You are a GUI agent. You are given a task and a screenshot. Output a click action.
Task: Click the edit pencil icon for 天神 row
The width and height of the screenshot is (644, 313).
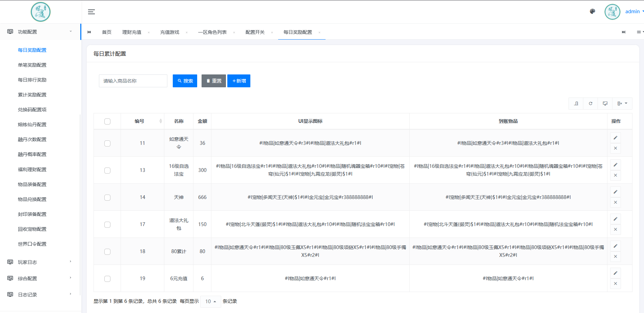(x=615, y=192)
